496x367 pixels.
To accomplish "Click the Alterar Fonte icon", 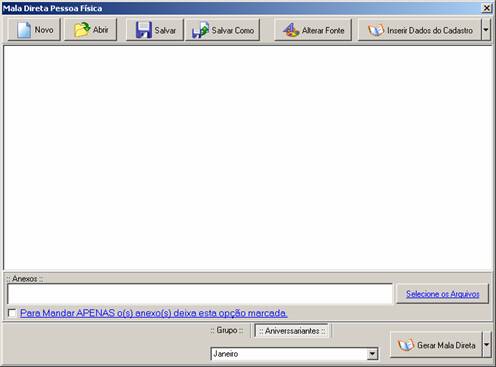I will (x=291, y=30).
